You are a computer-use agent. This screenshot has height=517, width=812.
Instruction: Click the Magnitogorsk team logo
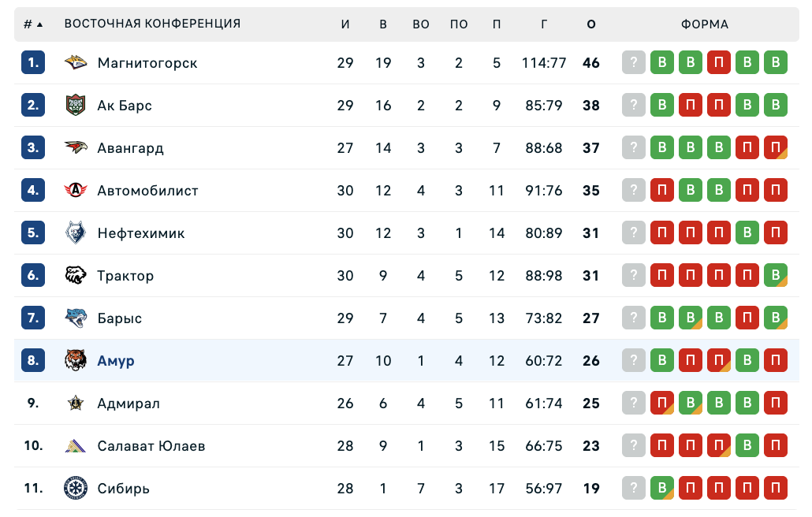[76, 63]
